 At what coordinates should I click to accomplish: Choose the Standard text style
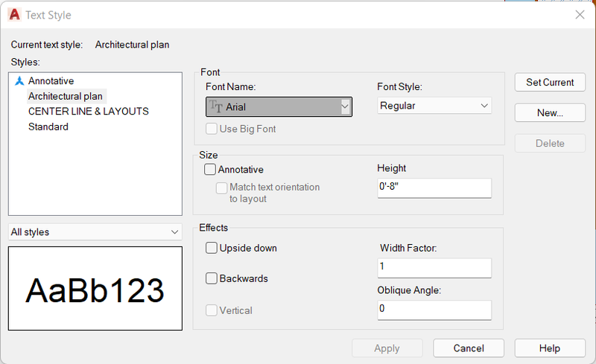point(48,127)
